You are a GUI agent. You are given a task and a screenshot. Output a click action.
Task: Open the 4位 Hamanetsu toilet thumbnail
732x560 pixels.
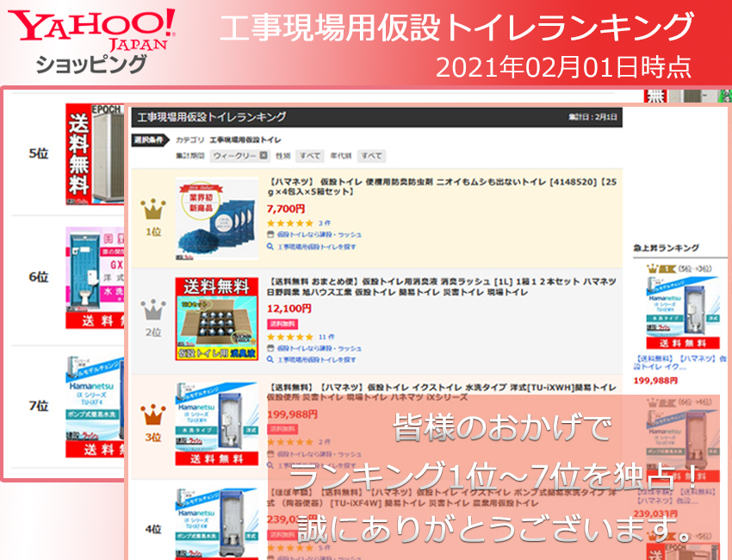coord(217,524)
